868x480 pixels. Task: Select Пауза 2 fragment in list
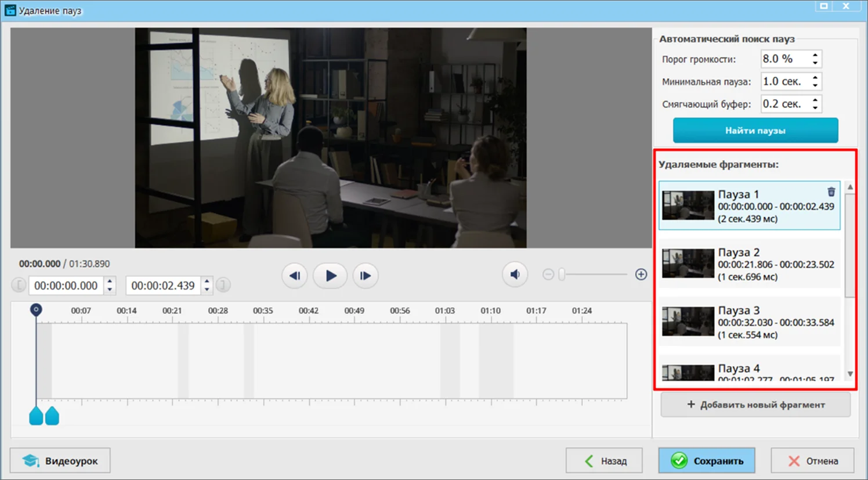click(x=749, y=264)
